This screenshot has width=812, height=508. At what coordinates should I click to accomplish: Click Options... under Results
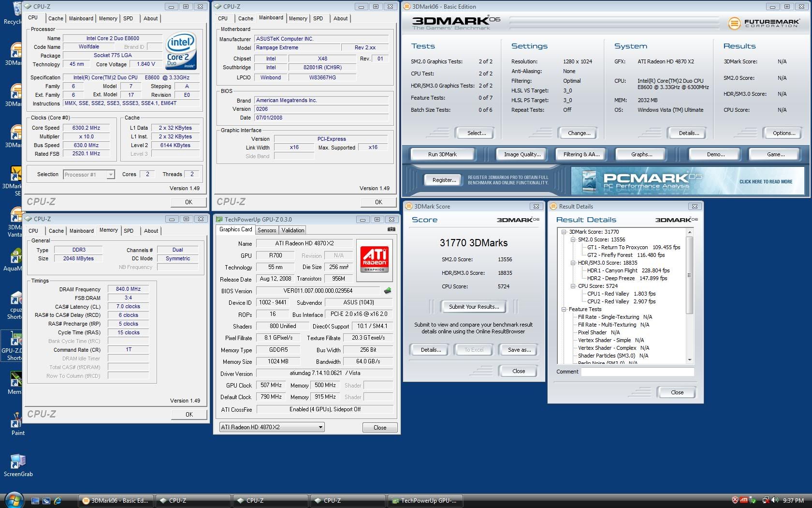click(783, 133)
